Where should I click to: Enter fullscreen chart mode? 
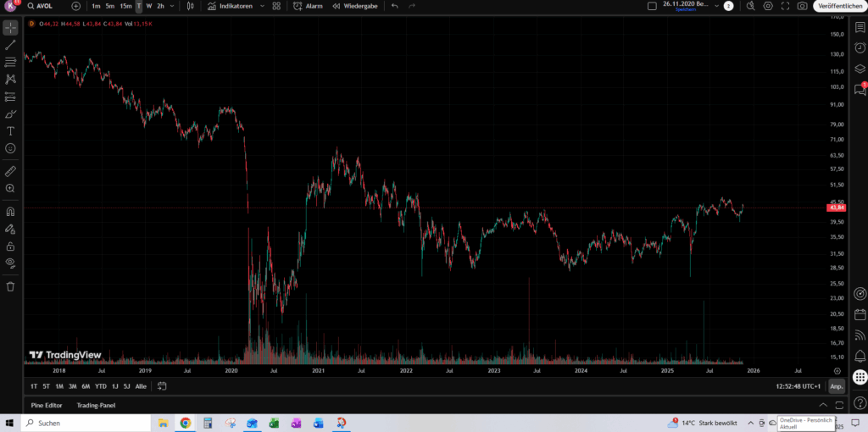pos(785,6)
